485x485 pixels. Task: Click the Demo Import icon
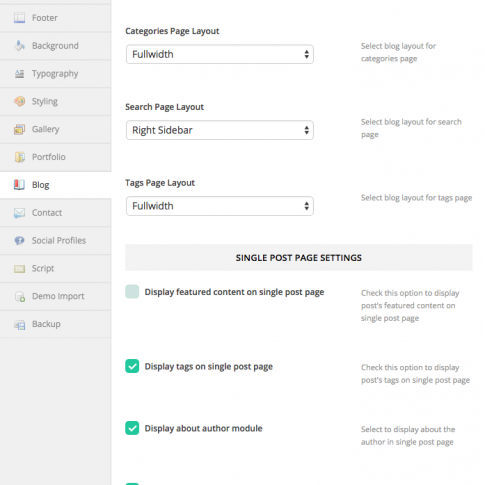pos(19,296)
